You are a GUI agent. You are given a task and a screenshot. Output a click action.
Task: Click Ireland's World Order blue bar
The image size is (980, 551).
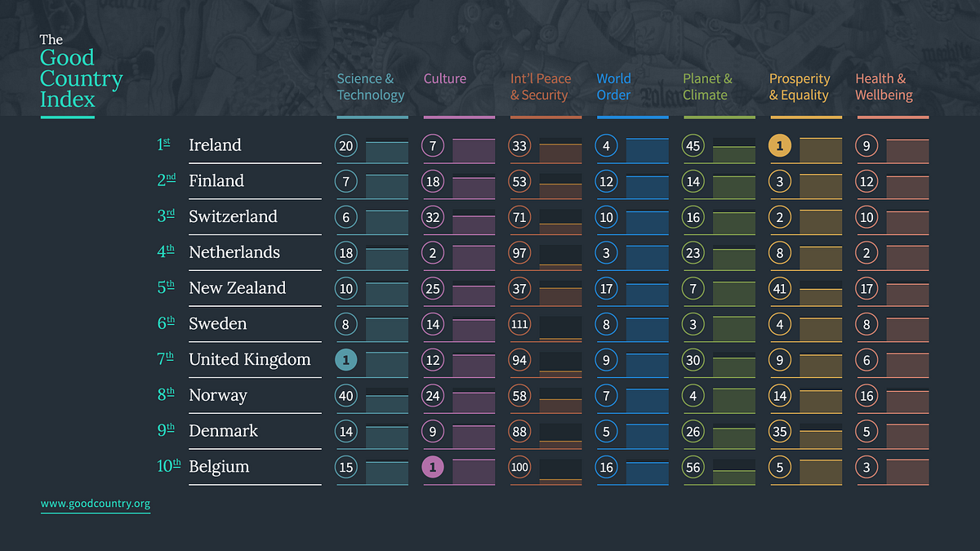647,151
